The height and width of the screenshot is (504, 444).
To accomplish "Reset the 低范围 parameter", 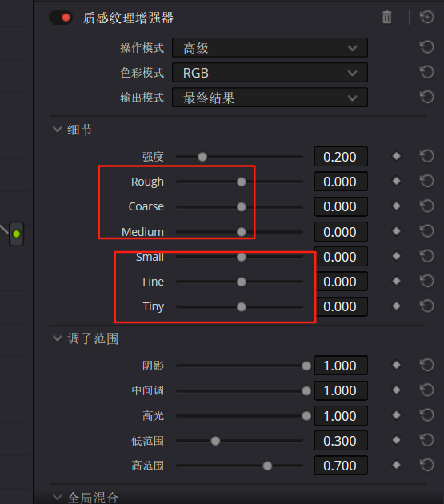I will [427, 440].
